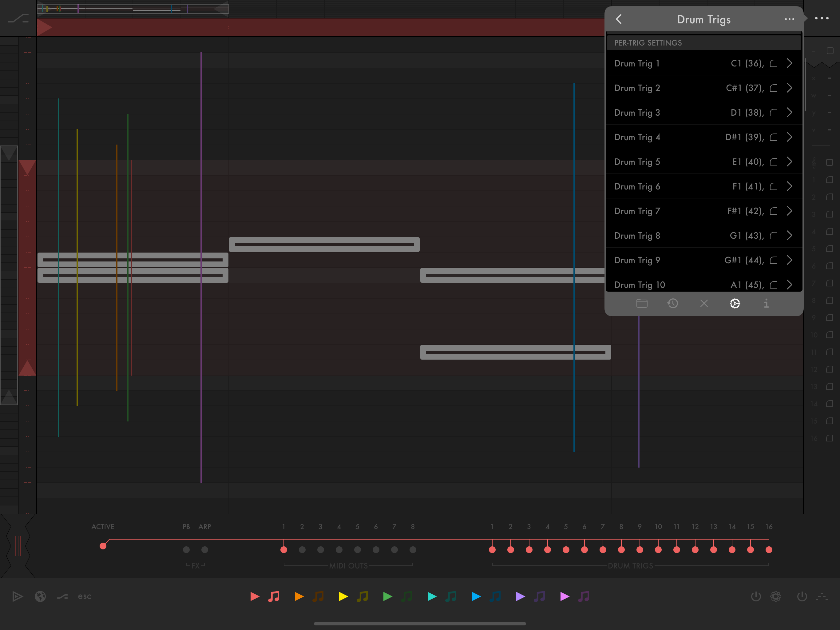Click the folder icon in panel footer
840x630 pixels.
click(x=642, y=304)
